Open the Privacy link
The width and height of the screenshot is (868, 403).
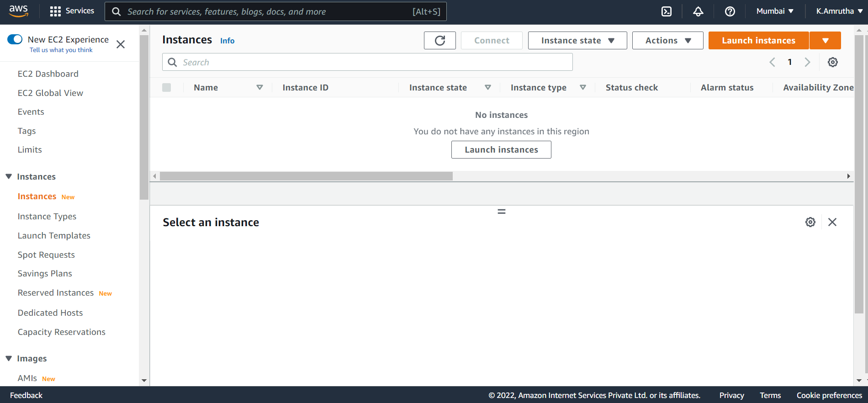point(731,395)
